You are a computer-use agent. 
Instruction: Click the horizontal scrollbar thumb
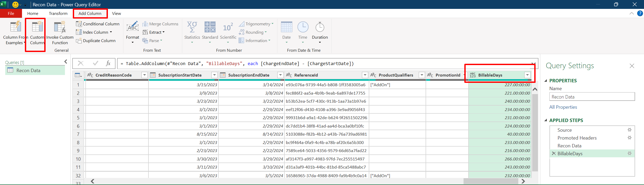tap(491, 181)
